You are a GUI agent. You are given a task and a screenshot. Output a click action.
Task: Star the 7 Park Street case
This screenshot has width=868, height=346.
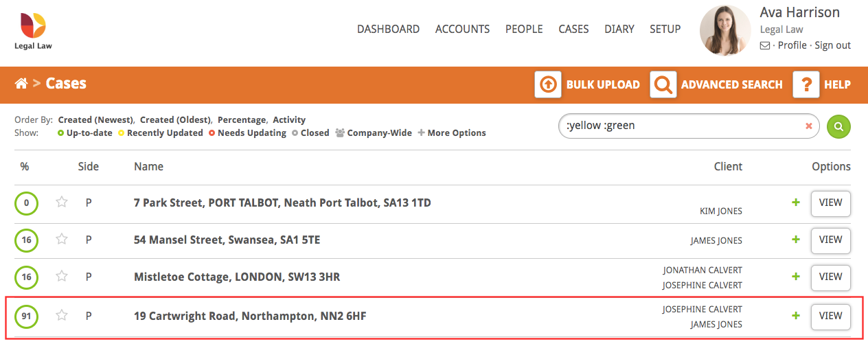click(x=62, y=202)
